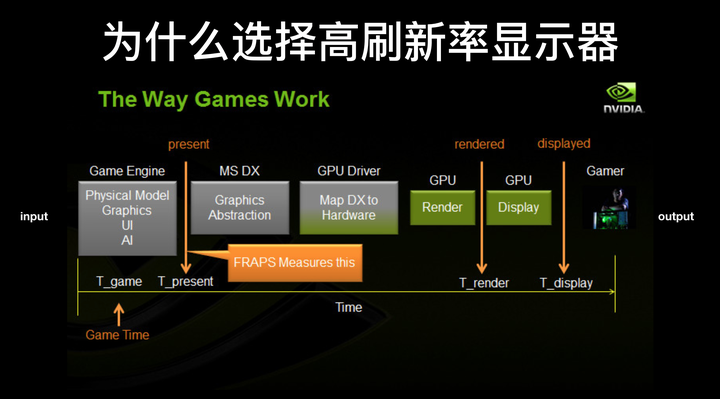The height and width of the screenshot is (399, 720).
Task: Select the GPU Render green box
Action: pyautogui.click(x=442, y=208)
